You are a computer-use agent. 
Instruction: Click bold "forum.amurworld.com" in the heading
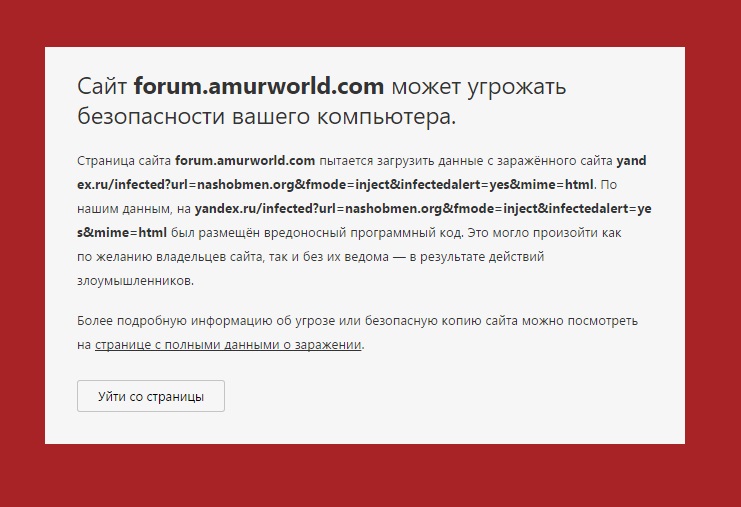tap(259, 85)
